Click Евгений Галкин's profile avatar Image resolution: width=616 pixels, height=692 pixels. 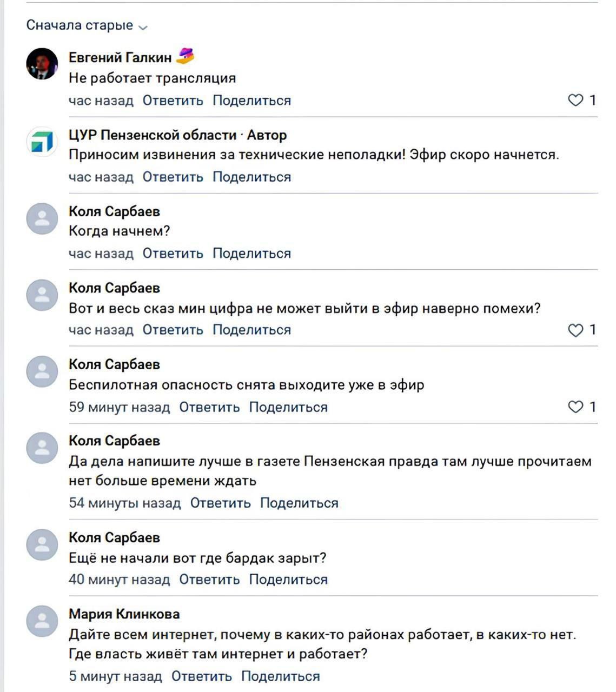tap(42, 64)
